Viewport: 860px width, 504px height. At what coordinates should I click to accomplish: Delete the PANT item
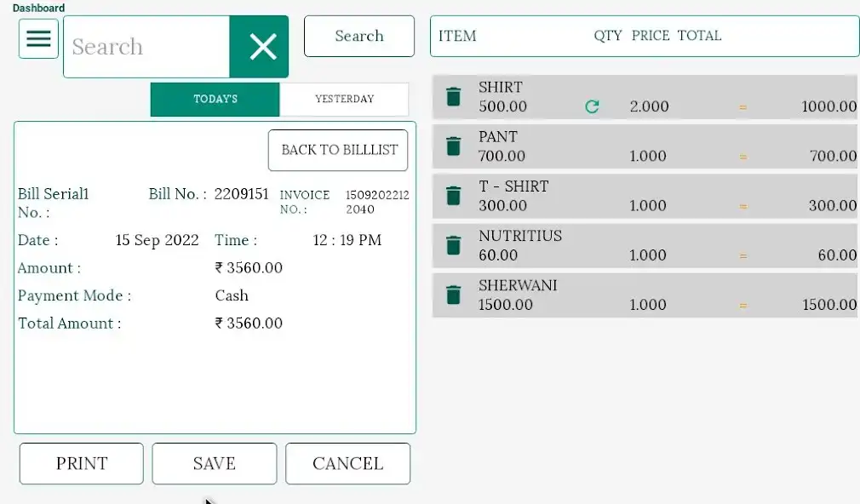pyautogui.click(x=454, y=146)
